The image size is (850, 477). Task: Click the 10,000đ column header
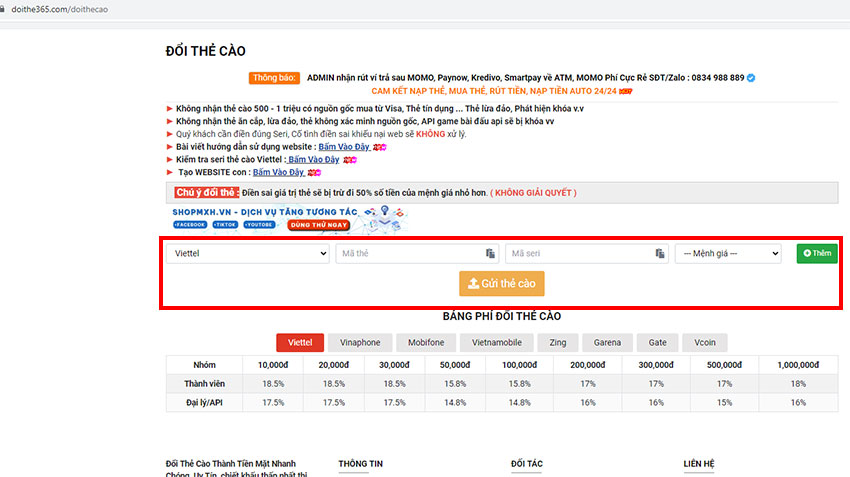[x=273, y=365]
